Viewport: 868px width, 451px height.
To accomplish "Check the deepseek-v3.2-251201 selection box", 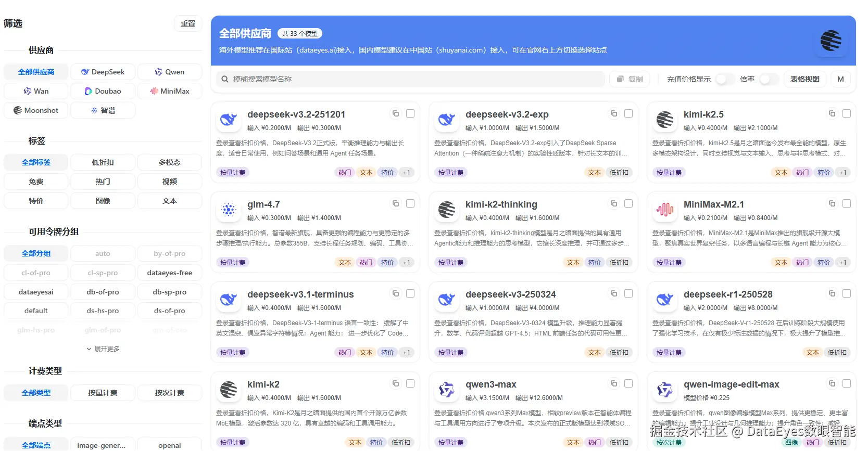I will coord(410,113).
